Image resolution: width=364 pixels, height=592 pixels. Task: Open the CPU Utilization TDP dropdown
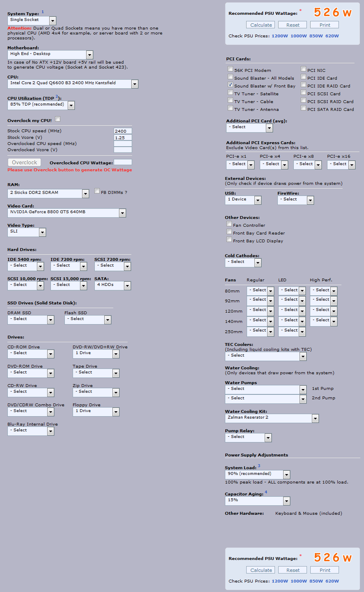coord(41,105)
